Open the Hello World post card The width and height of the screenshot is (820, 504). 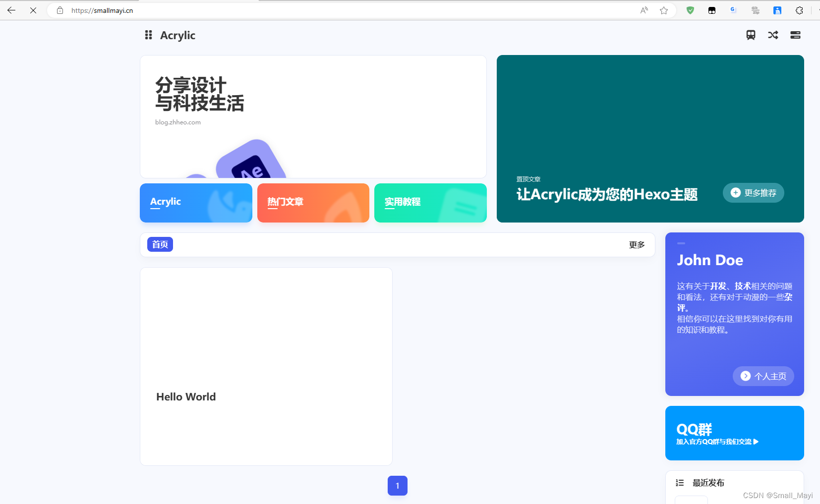point(266,366)
